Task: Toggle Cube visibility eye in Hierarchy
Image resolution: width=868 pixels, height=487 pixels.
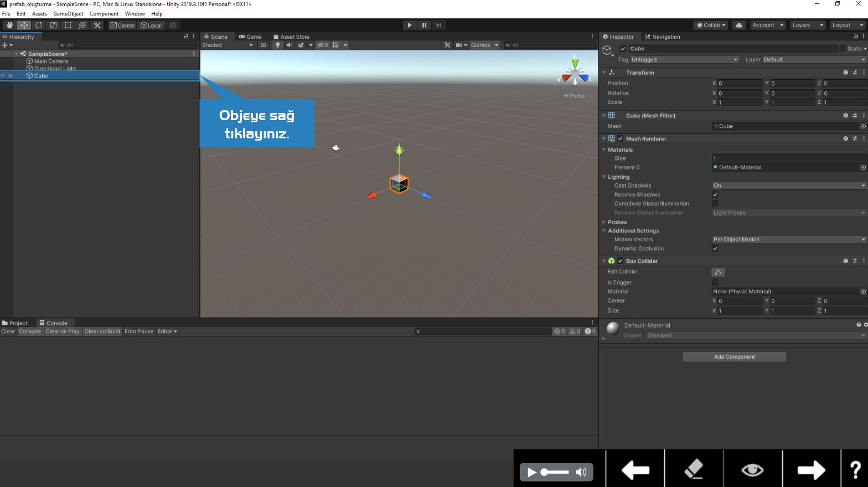Action: pyautogui.click(x=3, y=76)
